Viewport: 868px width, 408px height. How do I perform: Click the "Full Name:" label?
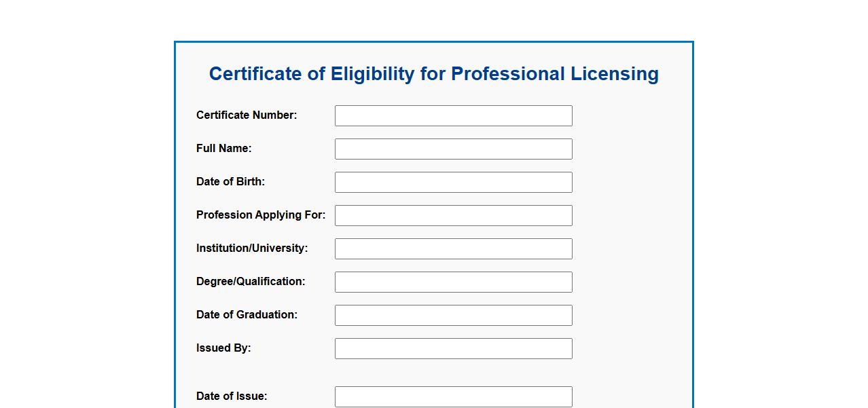tap(223, 149)
